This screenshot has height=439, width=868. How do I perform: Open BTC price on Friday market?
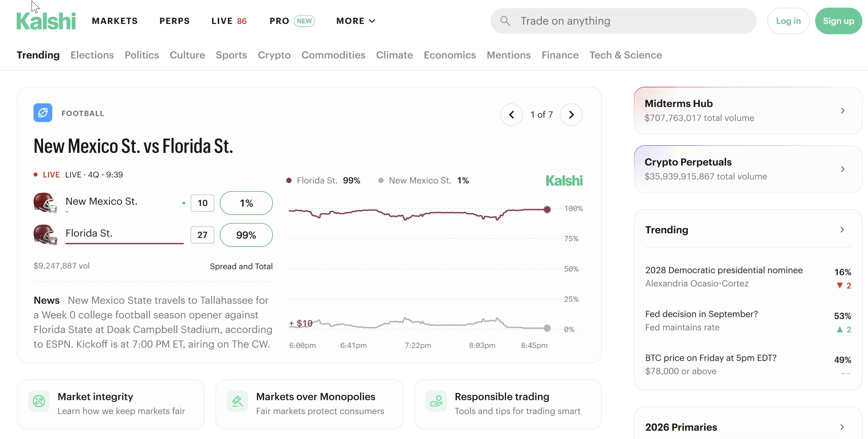pos(748,365)
